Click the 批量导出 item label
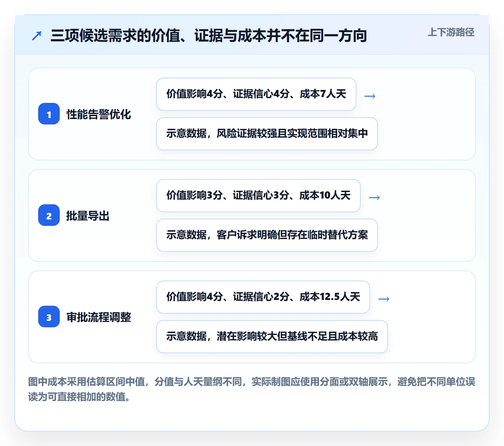The image size is (504, 446). tap(88, 216)
